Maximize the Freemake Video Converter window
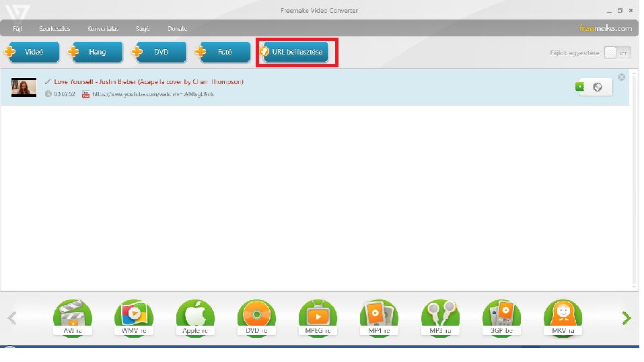Image resolution: width=644 pixels, height=362 pixels. click(x=620, y=11)
